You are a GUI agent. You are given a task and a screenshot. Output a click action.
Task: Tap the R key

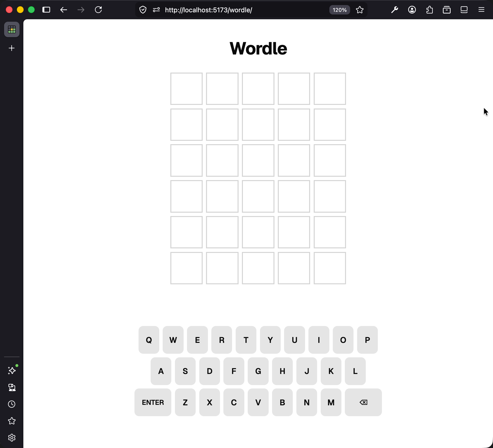(x=221, y=339)
